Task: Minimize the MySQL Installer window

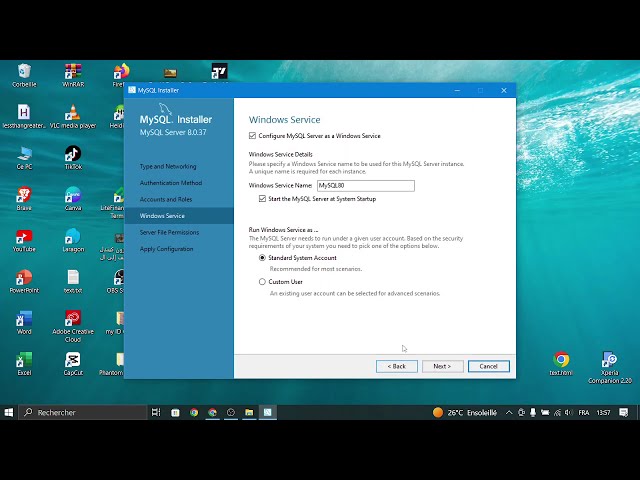Action: pos(457,90)
